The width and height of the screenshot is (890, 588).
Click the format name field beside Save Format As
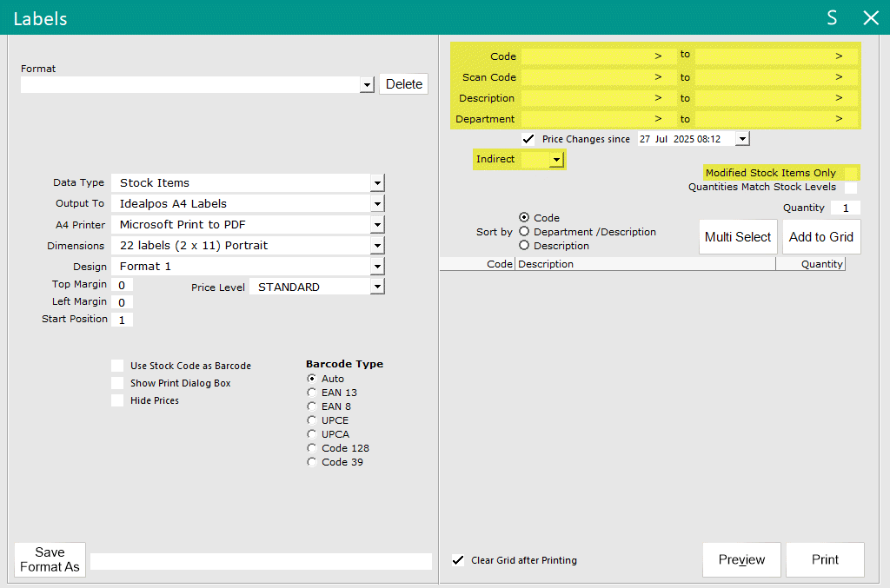pyautogui.click(x=261, y=561)
